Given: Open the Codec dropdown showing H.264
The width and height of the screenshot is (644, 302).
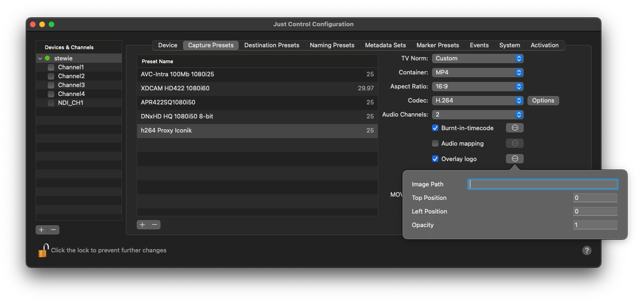Looking at the screenshot, I should (477, 101).
